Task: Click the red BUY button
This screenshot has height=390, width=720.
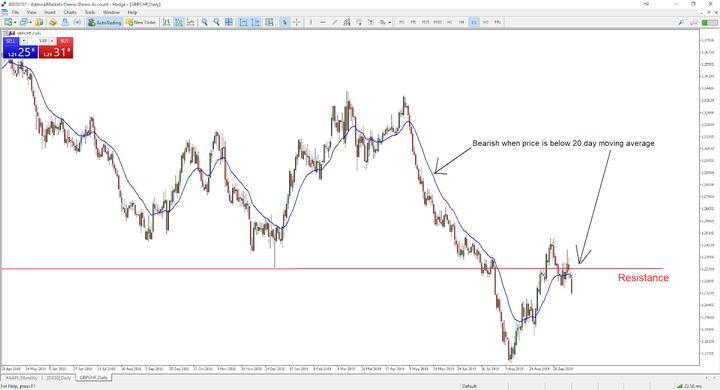Action: pyautogui.click(x=64, y=41)
